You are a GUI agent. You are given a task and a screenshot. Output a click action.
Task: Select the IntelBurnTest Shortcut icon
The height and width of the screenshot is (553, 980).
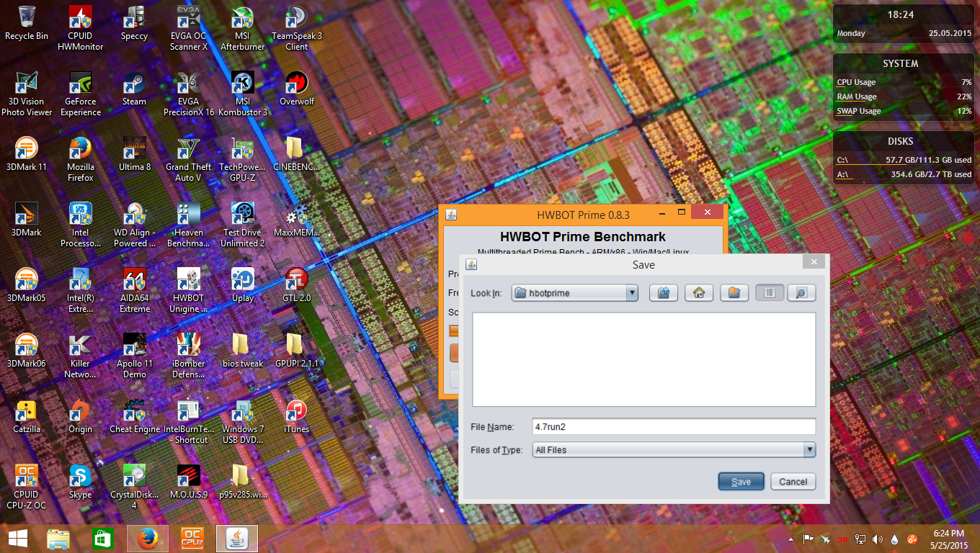click(x=189, y=421)
